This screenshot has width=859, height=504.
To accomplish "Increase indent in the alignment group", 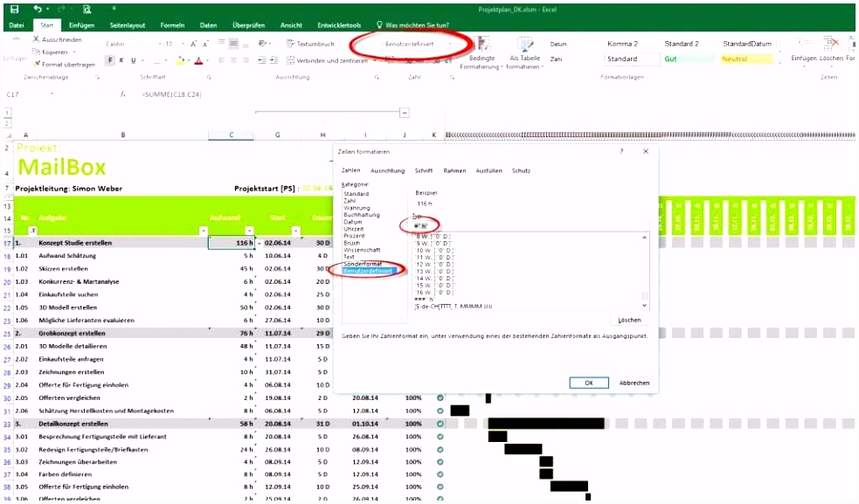I will 274,60.
